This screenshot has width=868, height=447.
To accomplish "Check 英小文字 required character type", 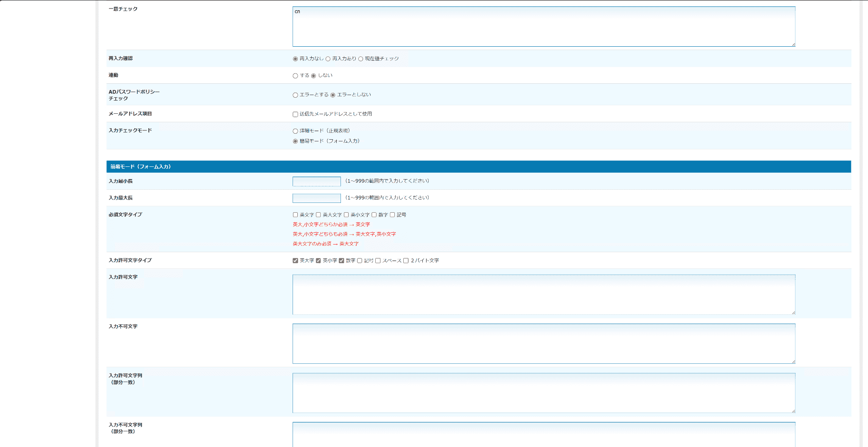I will [346, 215].
